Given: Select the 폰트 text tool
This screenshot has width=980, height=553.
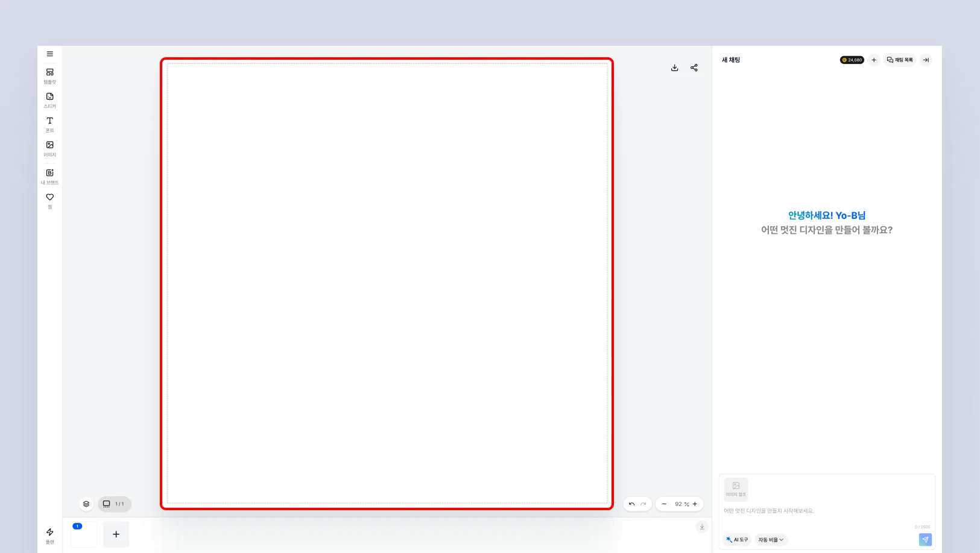Looking at the screenshot, I should click(x=50, y=124).
